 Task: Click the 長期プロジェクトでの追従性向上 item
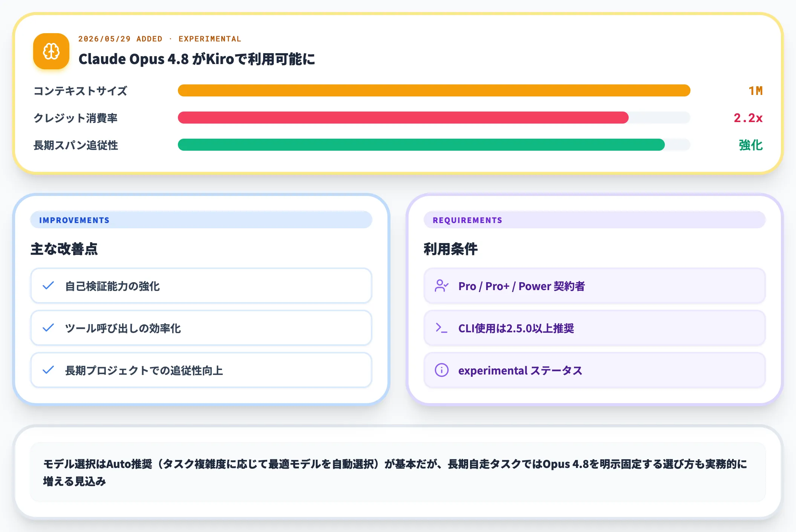click(201, 370)
